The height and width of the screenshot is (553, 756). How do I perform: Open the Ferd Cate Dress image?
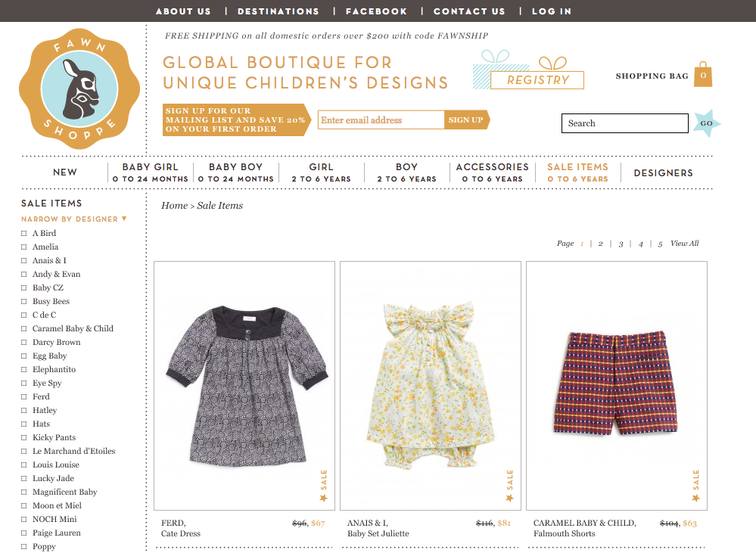244,386
